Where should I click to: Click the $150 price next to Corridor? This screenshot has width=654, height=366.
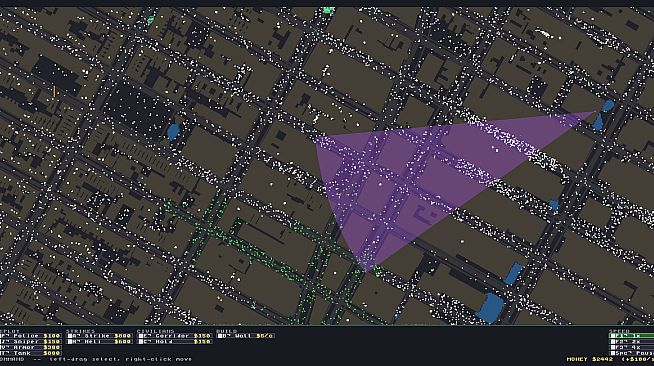pos(202,336)
